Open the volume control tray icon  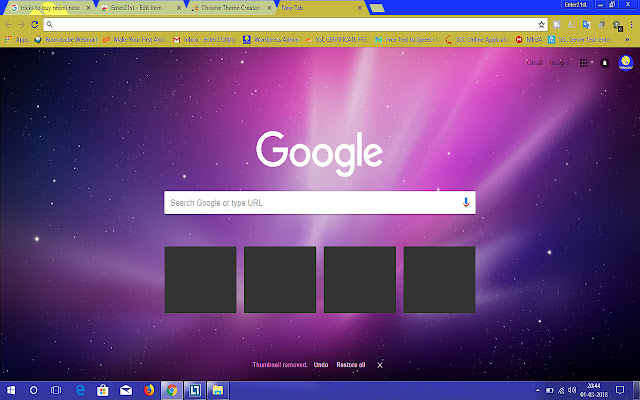[x=572, y=391]
